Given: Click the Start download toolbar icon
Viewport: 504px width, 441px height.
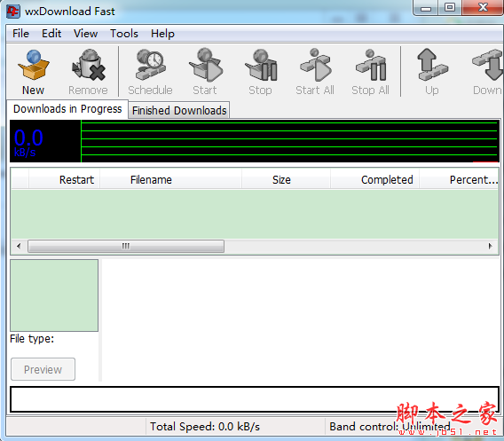Looking at the screenshot, I should click(x=205, y=66).
